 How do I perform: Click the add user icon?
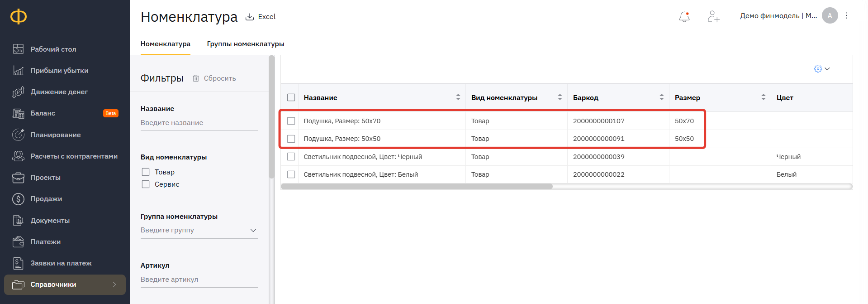pos(713,16)
